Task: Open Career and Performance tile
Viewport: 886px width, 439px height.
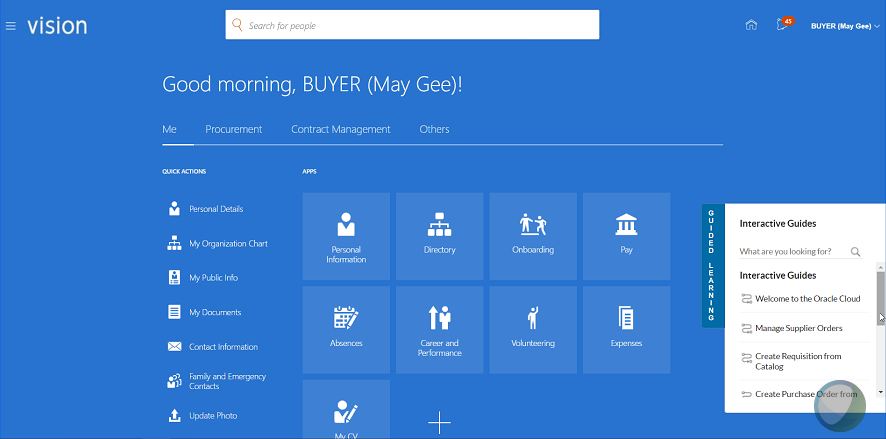Action: (439, 329)
